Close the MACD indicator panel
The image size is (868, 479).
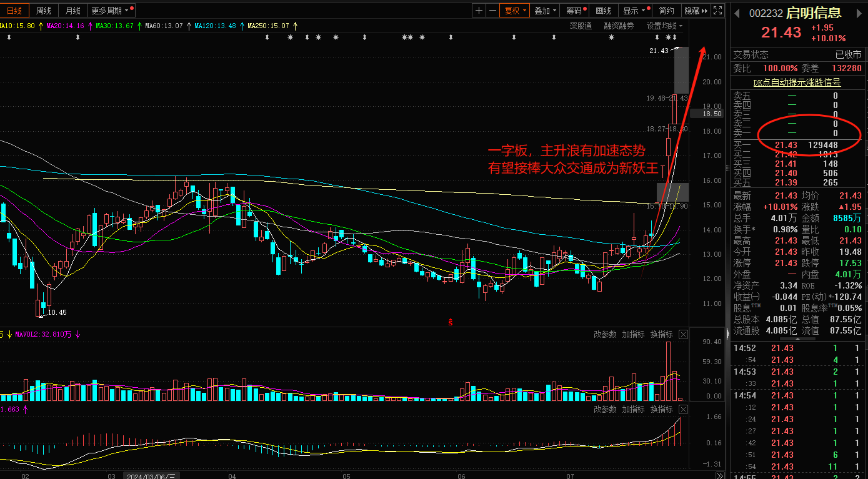pos(684,409)
